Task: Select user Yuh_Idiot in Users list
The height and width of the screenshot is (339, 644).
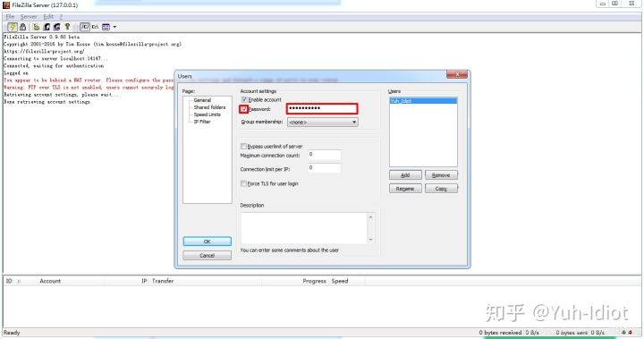Action: click(423, 101)
